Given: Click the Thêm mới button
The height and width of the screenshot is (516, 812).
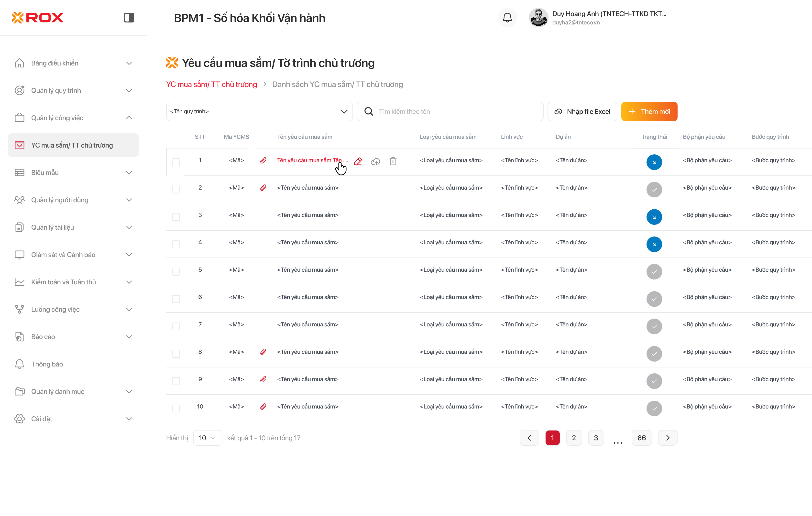Looking at the screenshot, I should pos(649,112).
